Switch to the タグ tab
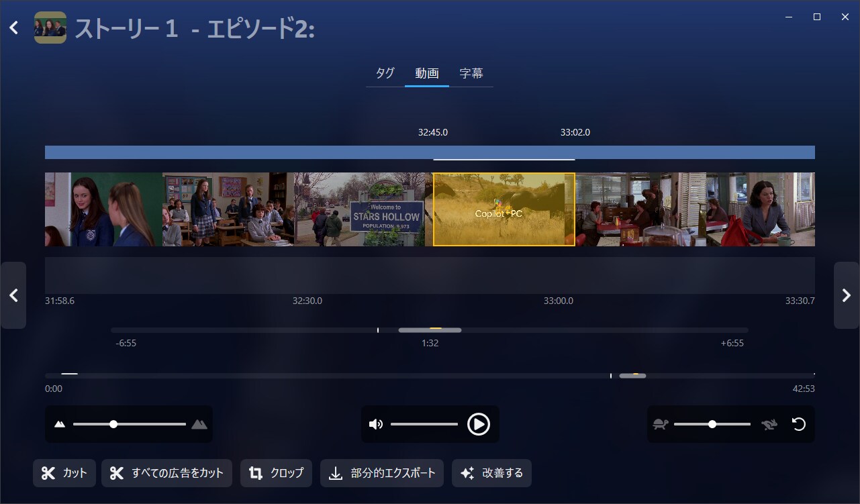The height and width of the screenshot is (504, 860). click(x=385, y=73)
